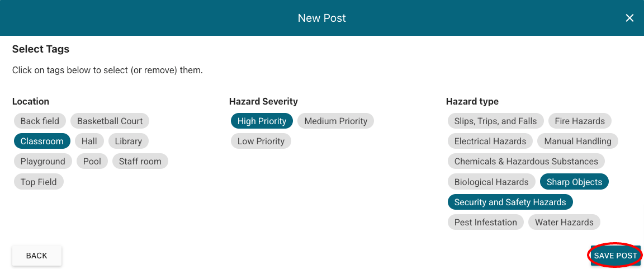Select the Electrical Hazards tag
Screen dimensions: 644x269
[x=490, y=141]
